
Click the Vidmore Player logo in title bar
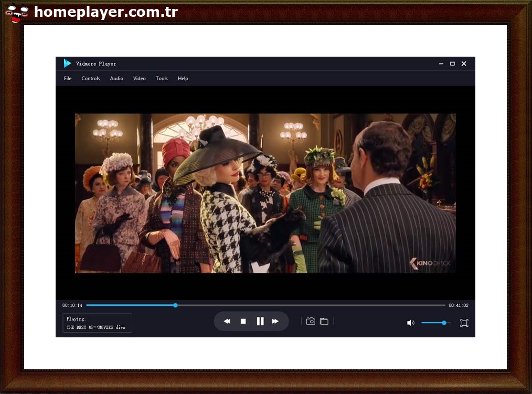(67, 63)
